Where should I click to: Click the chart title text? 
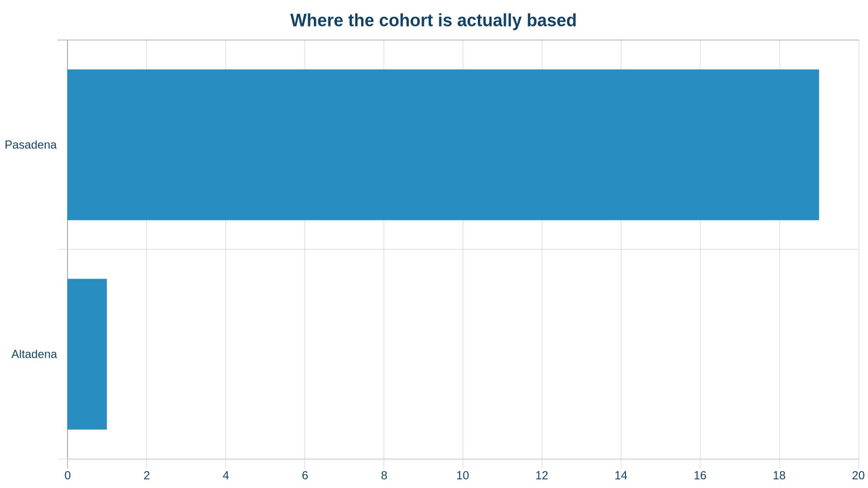tap(434, 20)
